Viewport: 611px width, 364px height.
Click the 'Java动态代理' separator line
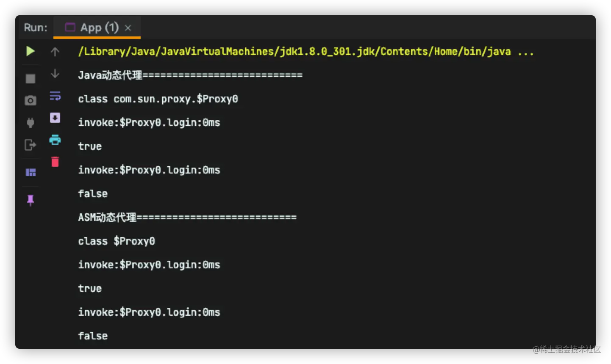190,75
